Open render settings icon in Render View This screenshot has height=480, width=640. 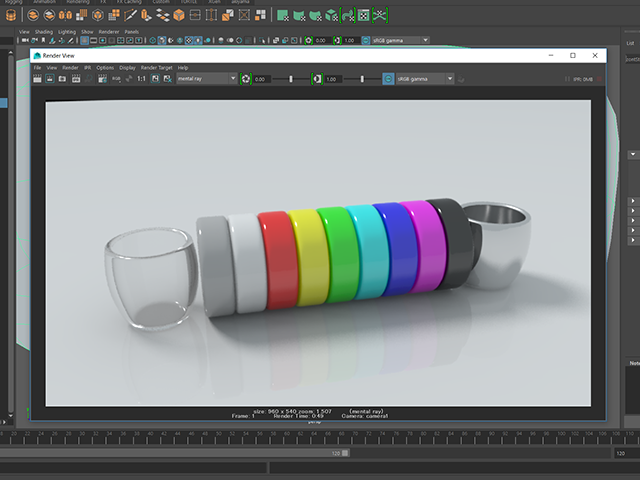pos(102,79)
